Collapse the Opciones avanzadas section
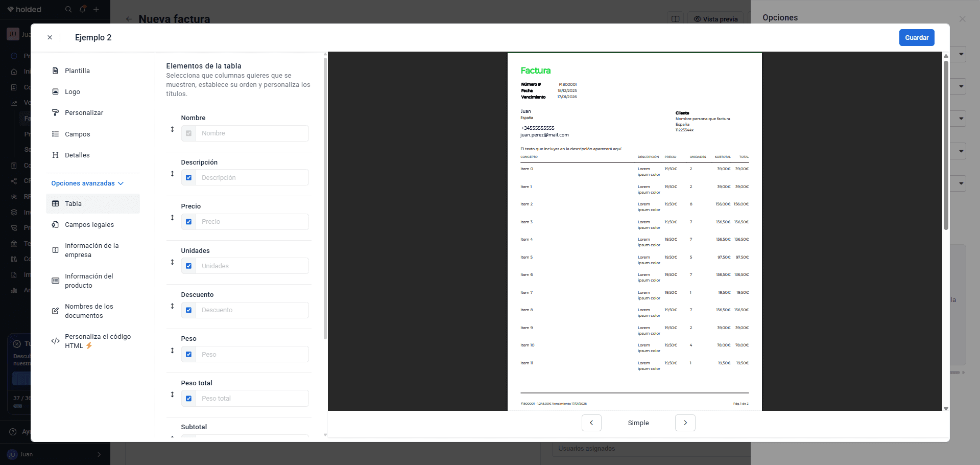Image resolution: width=980 pixels, height=465 pixels. (x=87, y=183)
